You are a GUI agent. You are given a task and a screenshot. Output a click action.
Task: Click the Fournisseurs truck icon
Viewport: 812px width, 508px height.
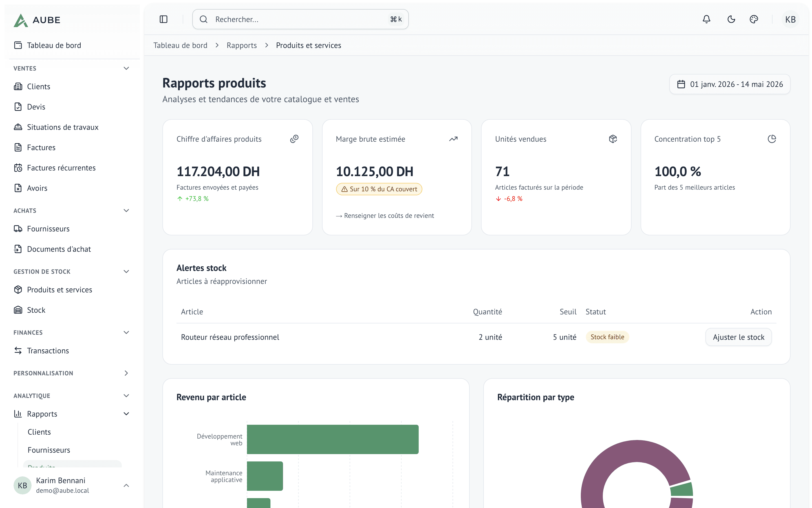click(18, 229)
